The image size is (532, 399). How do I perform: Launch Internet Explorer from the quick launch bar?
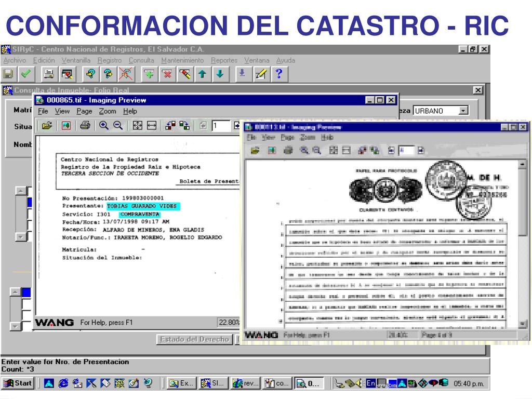(x=63, y=383)
